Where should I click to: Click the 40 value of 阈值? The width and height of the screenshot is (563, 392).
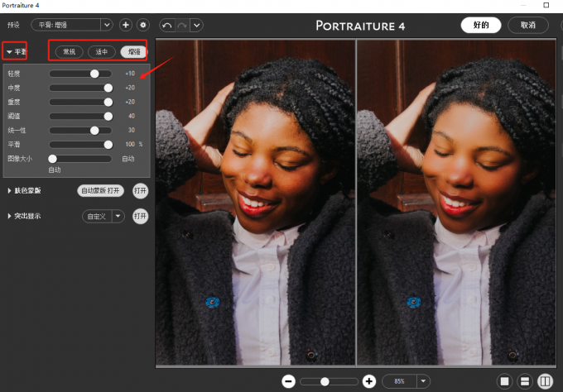click(132, 116)
